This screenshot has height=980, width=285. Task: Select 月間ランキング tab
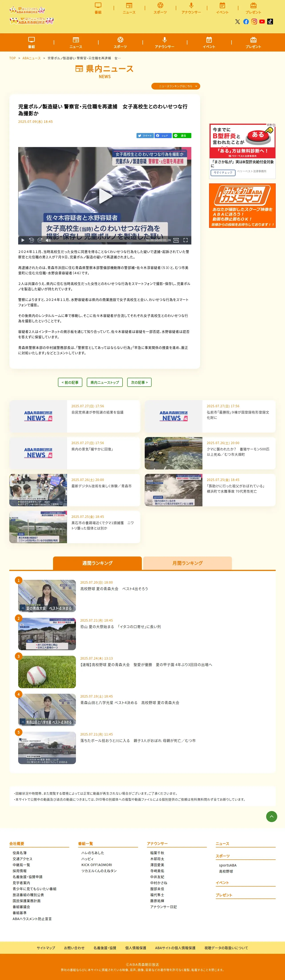(188, 563)
